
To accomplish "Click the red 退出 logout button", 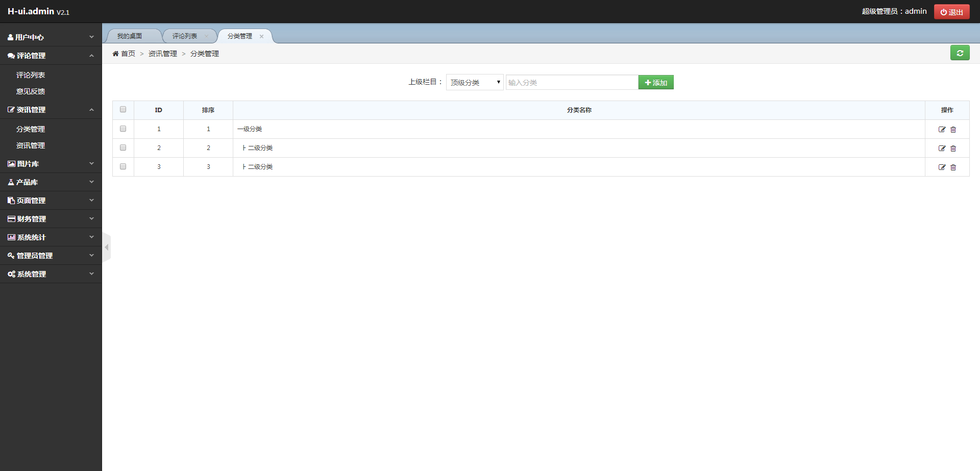I will (951, 12).
